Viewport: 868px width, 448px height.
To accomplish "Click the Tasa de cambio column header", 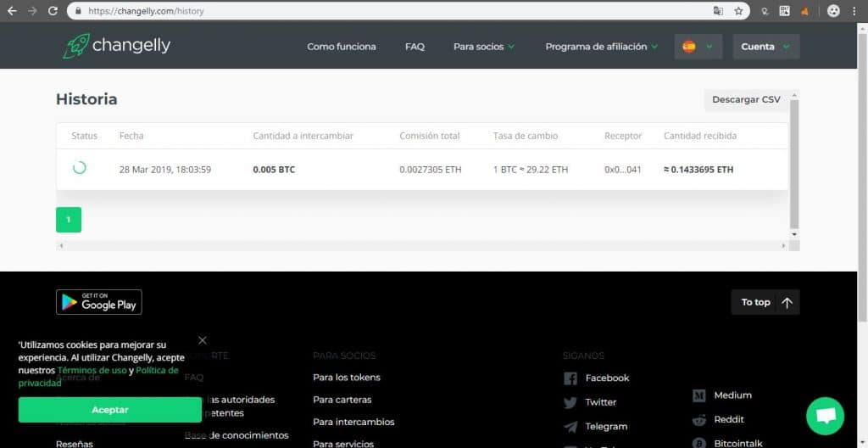I will [526, 136].
